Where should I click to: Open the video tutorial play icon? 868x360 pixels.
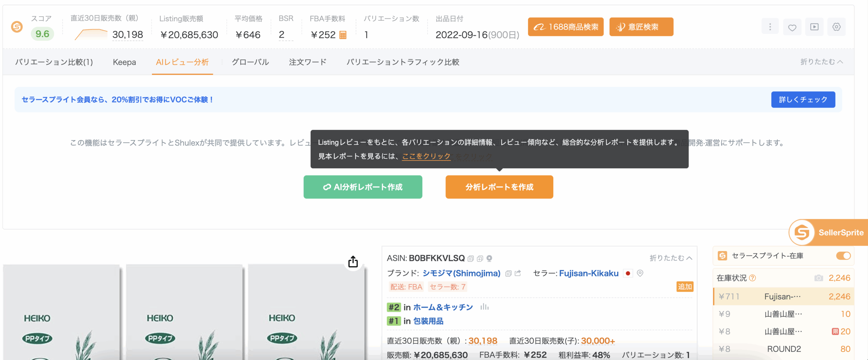(x=814, y=27)
